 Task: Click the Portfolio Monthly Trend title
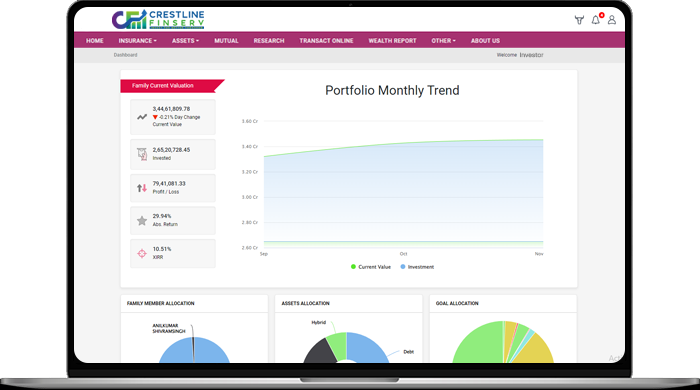click(392, 91)
